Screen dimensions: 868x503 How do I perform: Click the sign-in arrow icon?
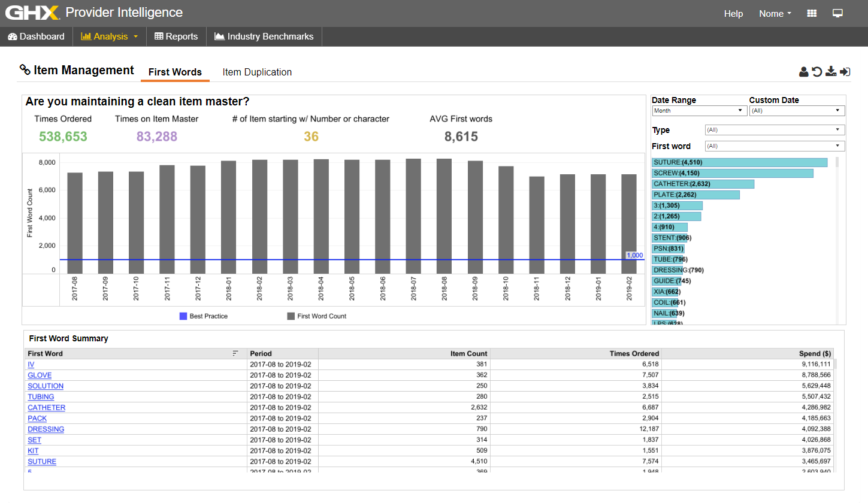(845, 72)
